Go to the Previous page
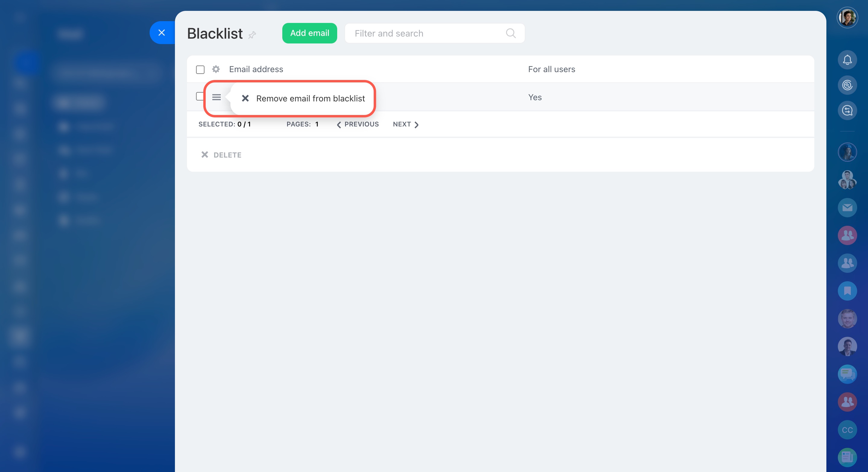This screenshot has width=868, height=472. click(358, 124)
